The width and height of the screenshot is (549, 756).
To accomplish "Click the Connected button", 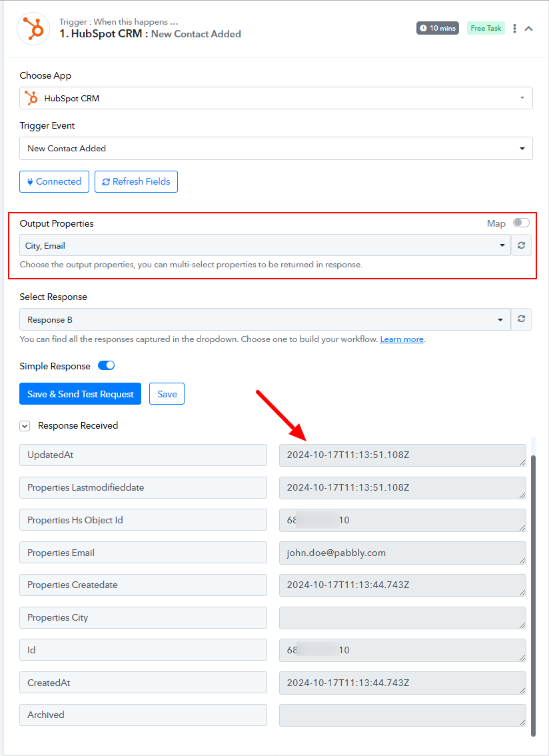I will pos(54,181).
